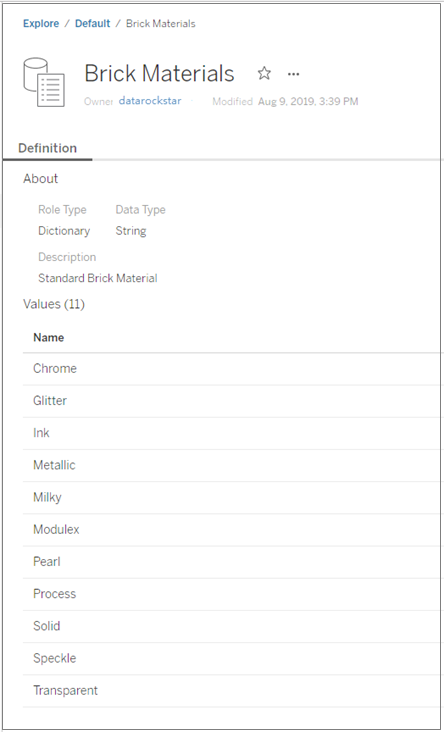Select the Solid value row
Image resolution: width=444 pixels, height=732 pixels.
click(x=233, y=626)
